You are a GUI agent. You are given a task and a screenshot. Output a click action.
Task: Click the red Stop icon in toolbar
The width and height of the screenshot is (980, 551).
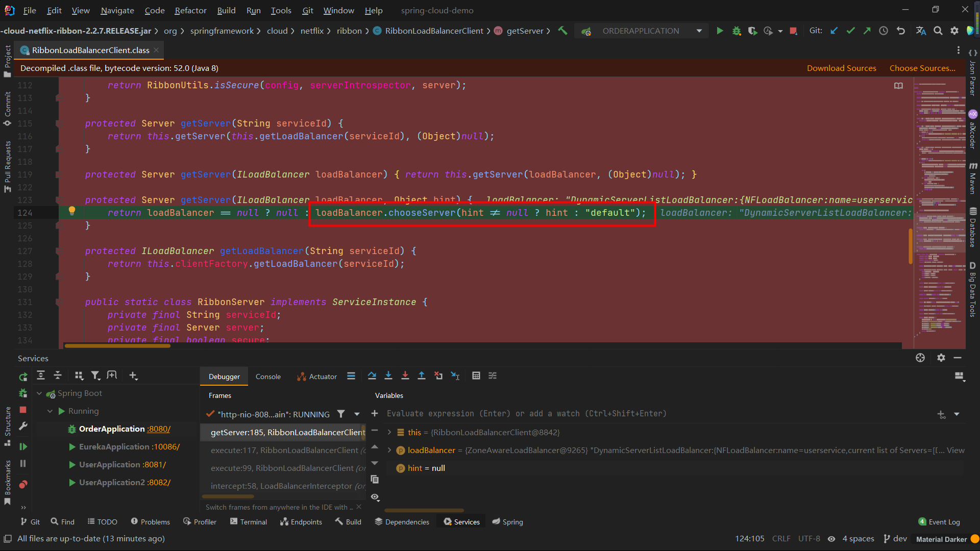793,31
